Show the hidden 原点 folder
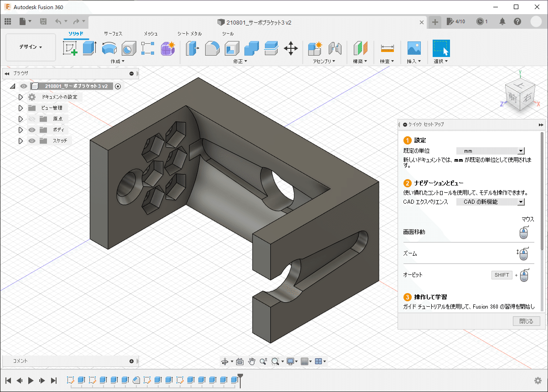548x392 pixels. tap(32, 119)
